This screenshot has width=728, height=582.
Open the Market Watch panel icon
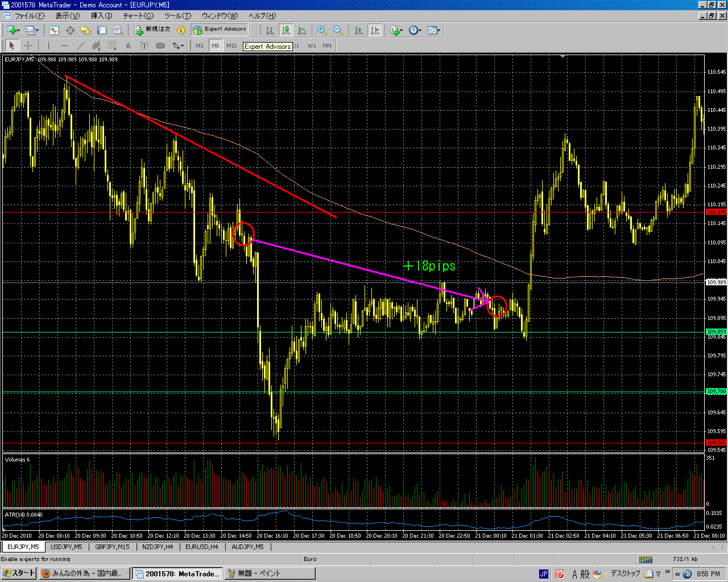pyautogui.click(x=54, y=30)
